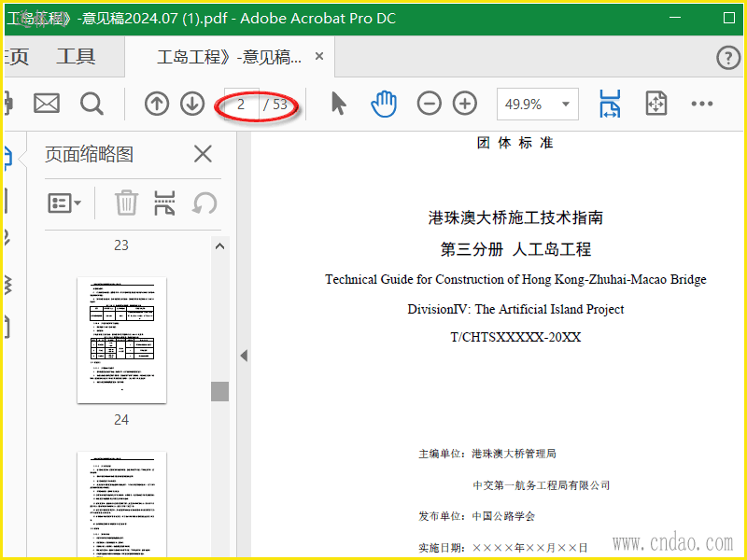Close the 页面缩略图 panel

[x=203, y=154]
